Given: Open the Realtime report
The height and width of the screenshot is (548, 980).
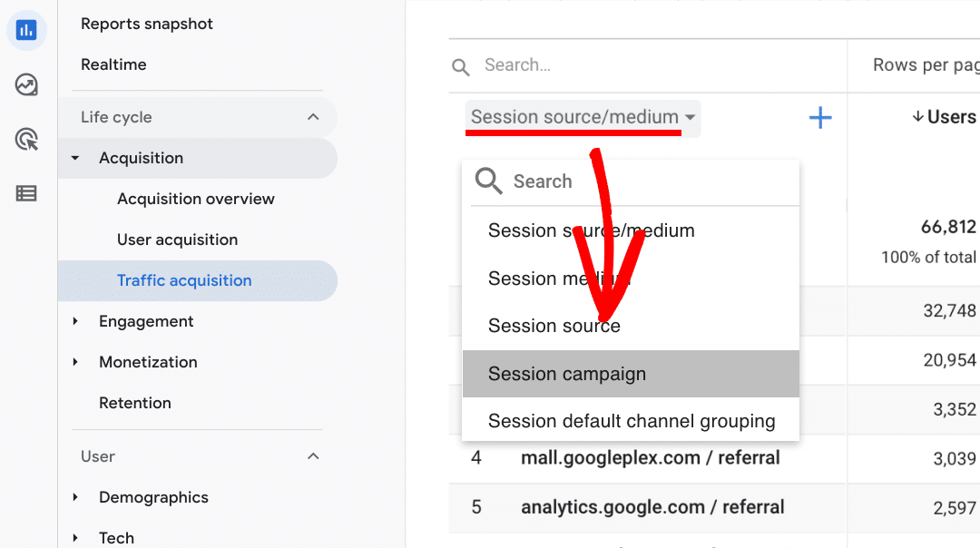Looking at the screenshot, I should pos(113,64).
